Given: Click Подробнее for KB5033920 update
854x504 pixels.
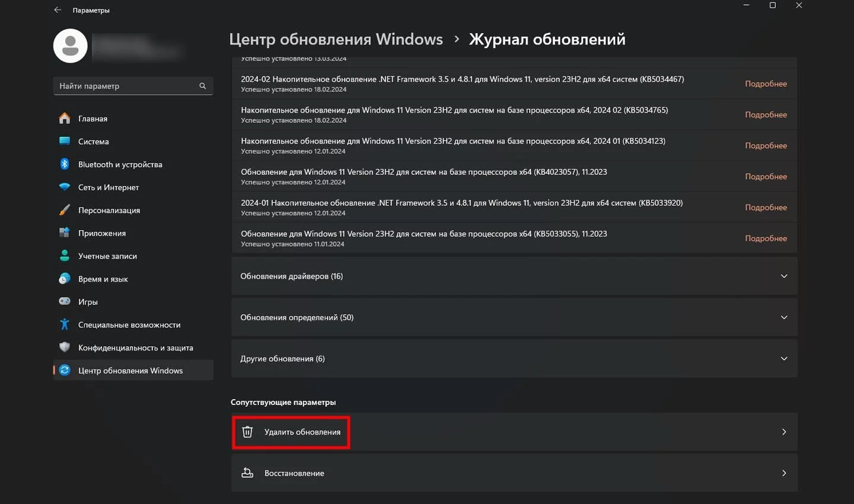Looking at the screenshot, I should coord(766,207).
